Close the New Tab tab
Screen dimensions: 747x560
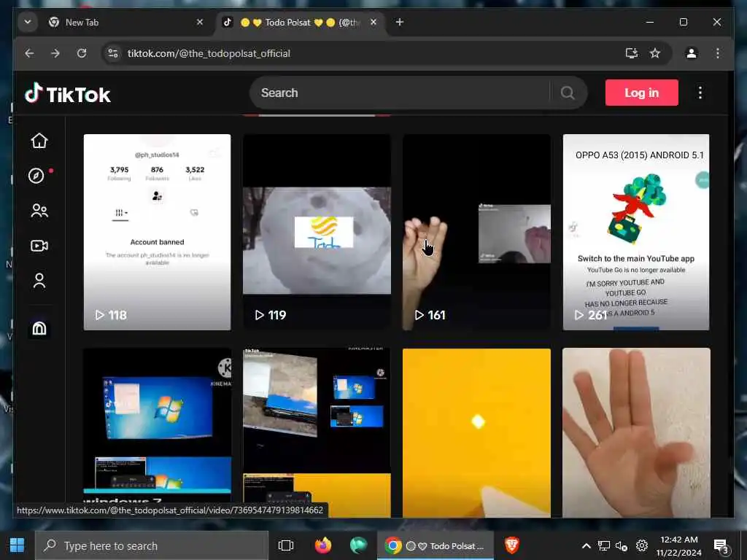pyautogui.click(x=200, y=23)
